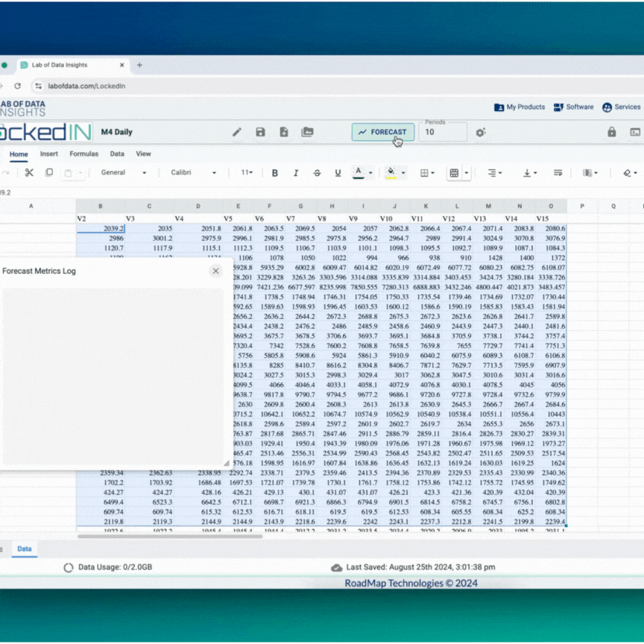The width and height of the screenshot is (644, 644).
Task: Click the paste clipboard icon
Action: click(x=68, y=173)
